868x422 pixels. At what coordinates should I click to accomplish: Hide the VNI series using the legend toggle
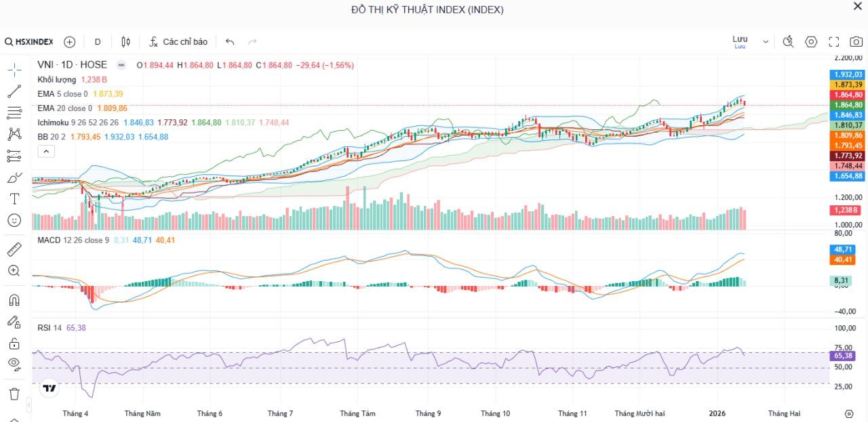(120, 65)
